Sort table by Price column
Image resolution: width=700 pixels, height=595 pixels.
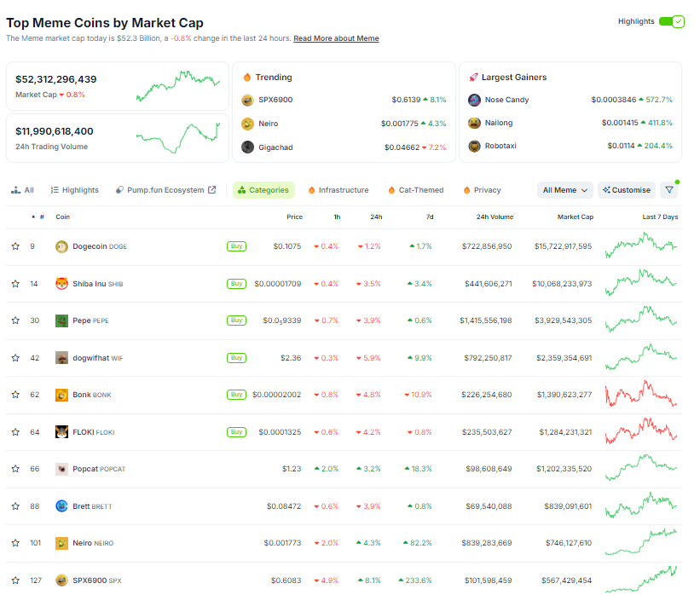click(295, 217)
